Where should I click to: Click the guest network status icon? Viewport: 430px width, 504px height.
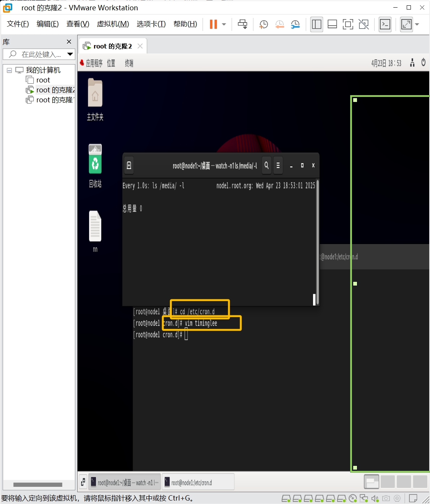412,63
